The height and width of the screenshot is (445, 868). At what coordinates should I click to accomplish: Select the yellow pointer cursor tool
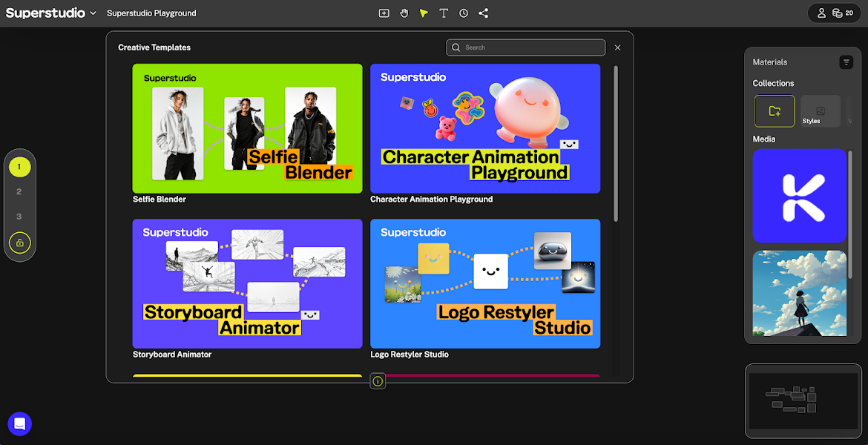[x=424, y=13]
